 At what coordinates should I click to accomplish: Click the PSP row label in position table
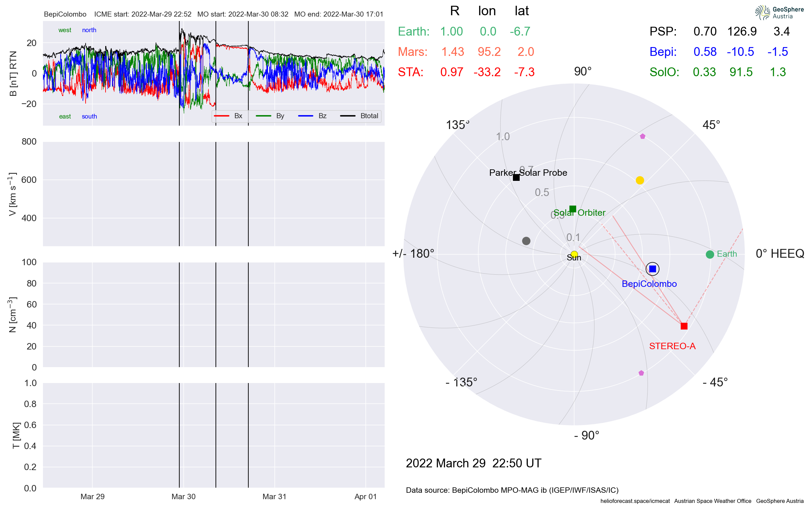click(663, 31)
